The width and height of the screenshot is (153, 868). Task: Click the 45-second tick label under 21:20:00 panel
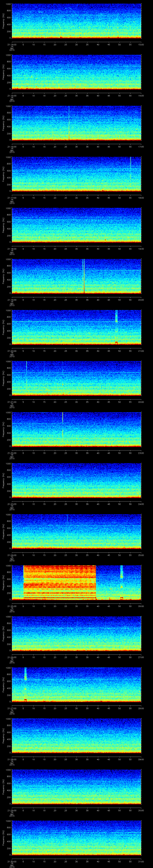109,351
